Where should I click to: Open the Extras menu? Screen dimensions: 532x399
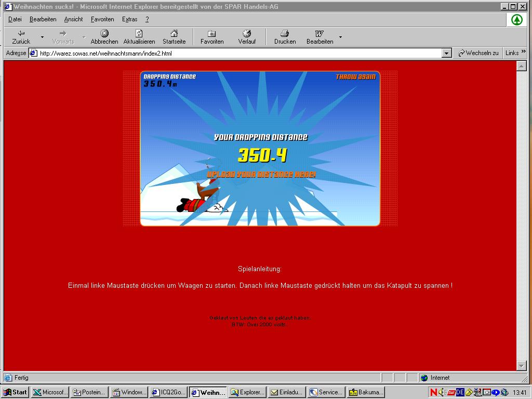click(129, 19)
